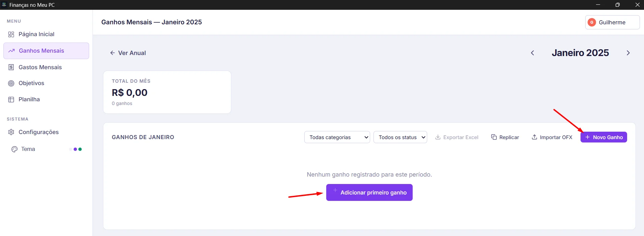
Task: Click Importar OFX button
Action: (552, 137)
